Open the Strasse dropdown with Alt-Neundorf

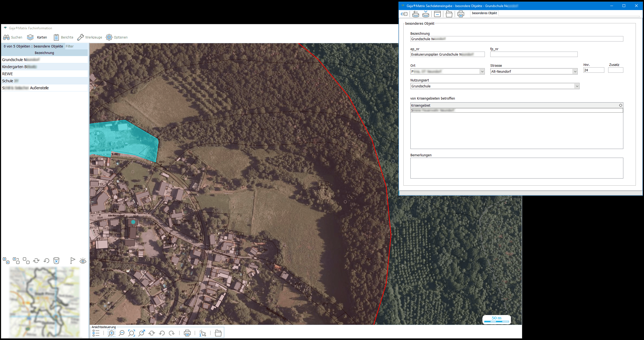point(575,72)
